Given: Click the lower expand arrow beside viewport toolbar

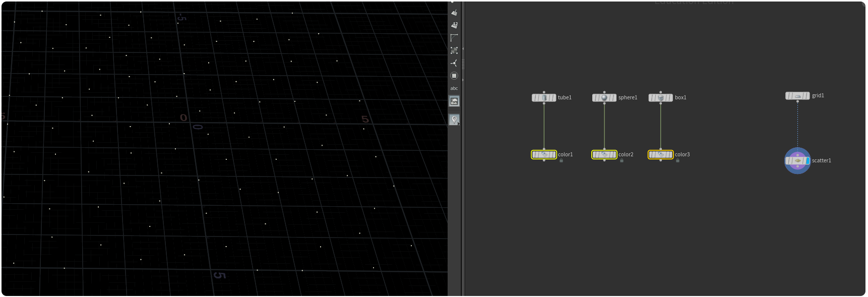Looking at the screenshot, I should (463, 80).
